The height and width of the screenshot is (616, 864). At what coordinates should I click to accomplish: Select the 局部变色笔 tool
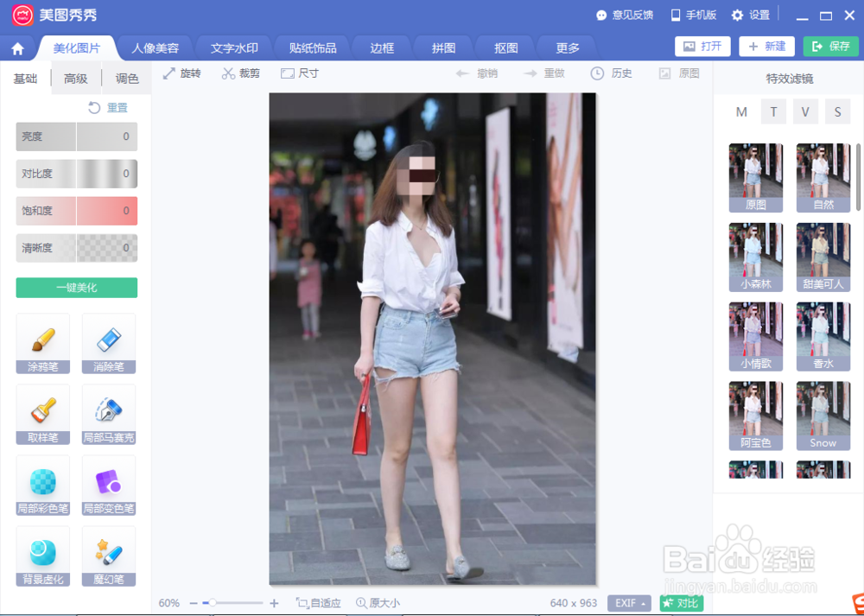click(109, 486)
